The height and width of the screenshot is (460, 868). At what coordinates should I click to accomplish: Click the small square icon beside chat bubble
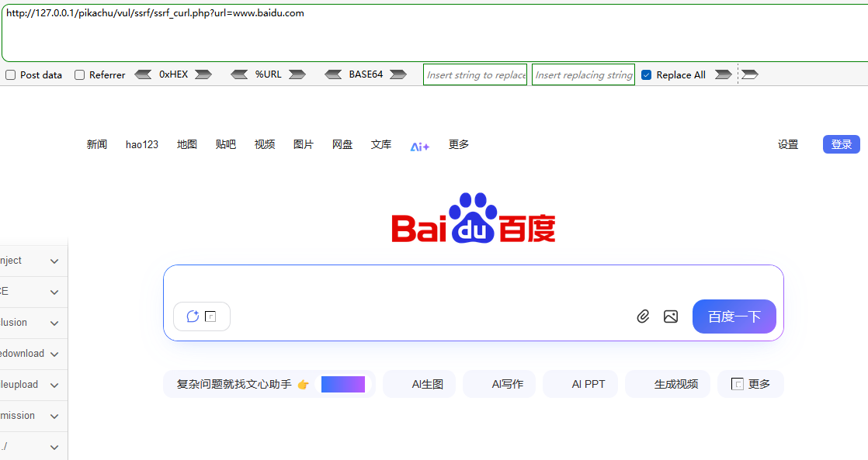[x=210, y=316]
